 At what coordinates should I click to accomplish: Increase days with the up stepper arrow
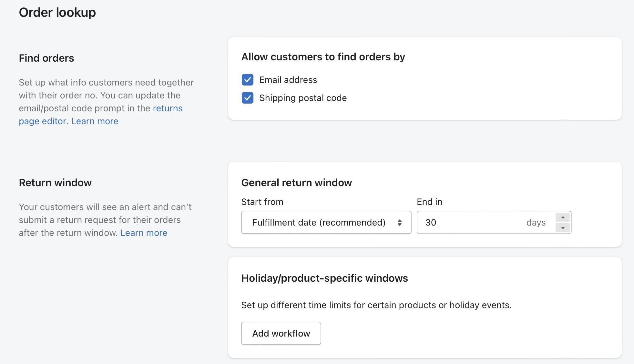pyautogui.click(x=563, y=217)
